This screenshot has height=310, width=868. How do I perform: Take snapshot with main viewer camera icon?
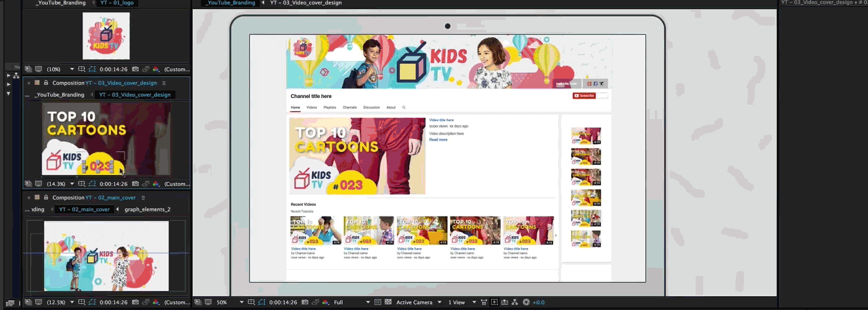point(304,302)
